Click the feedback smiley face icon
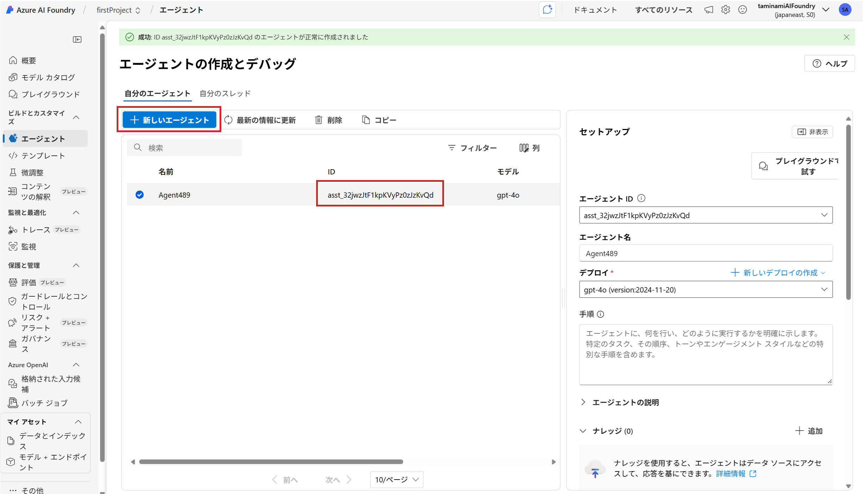 pos(743,10)
